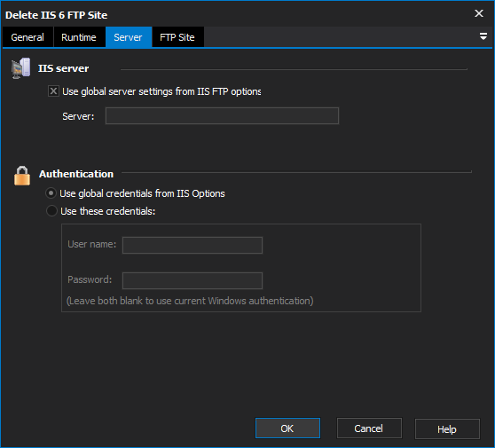Click the IIS server computer icon
Viewport: 495px width, 448px height.
point(20,68)
